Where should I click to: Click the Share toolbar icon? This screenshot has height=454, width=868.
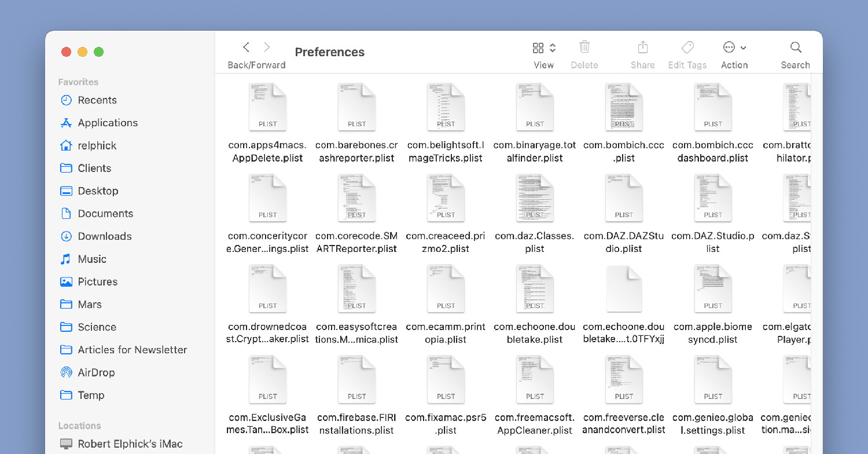coord(643,47)
